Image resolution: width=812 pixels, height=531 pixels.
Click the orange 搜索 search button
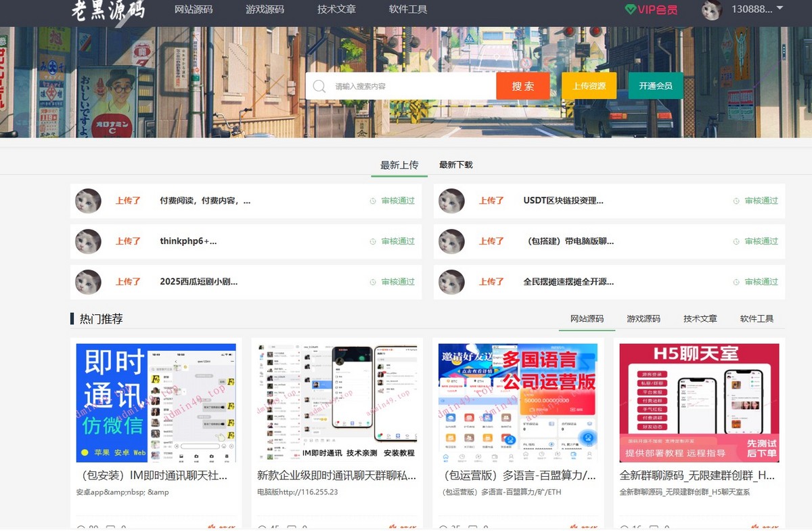[x=522, y=86]
